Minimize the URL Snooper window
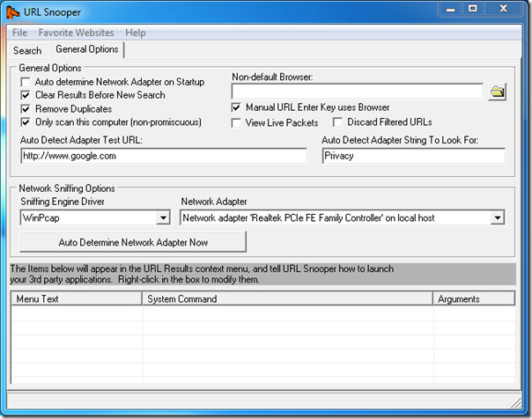The image size is (532, 419). click(x=451, y=9)
